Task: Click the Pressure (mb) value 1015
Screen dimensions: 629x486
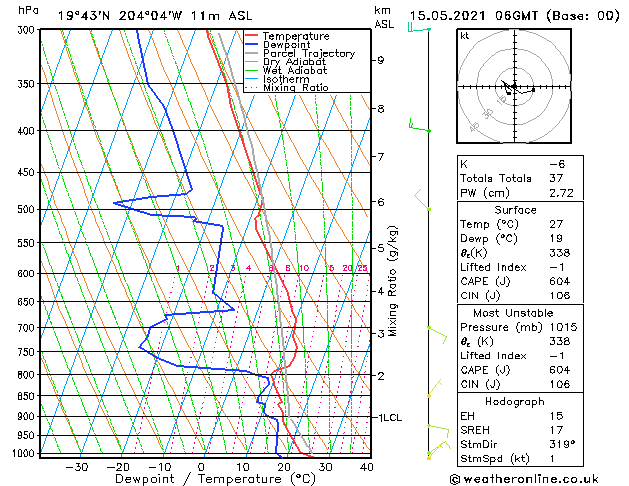Action: 563,328
